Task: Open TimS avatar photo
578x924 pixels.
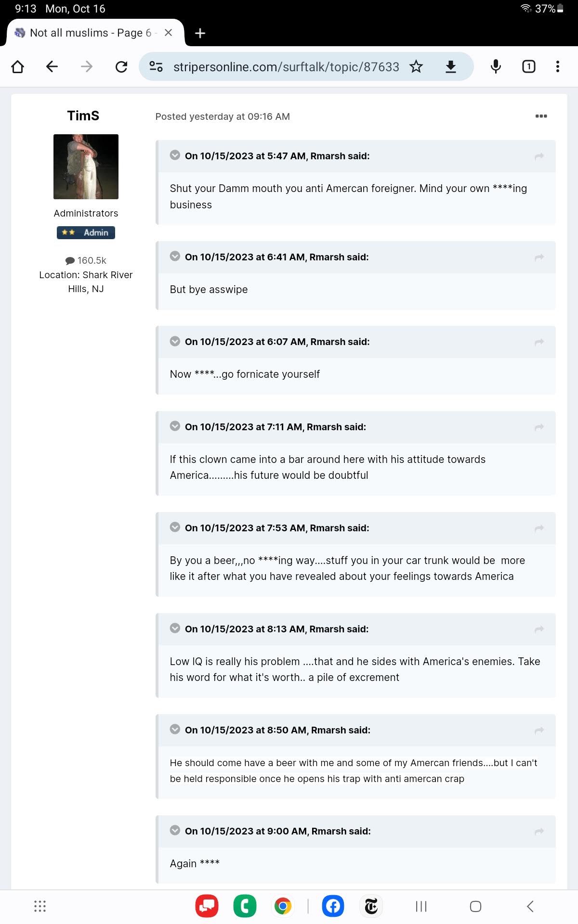Action: [x=86, y=167]
